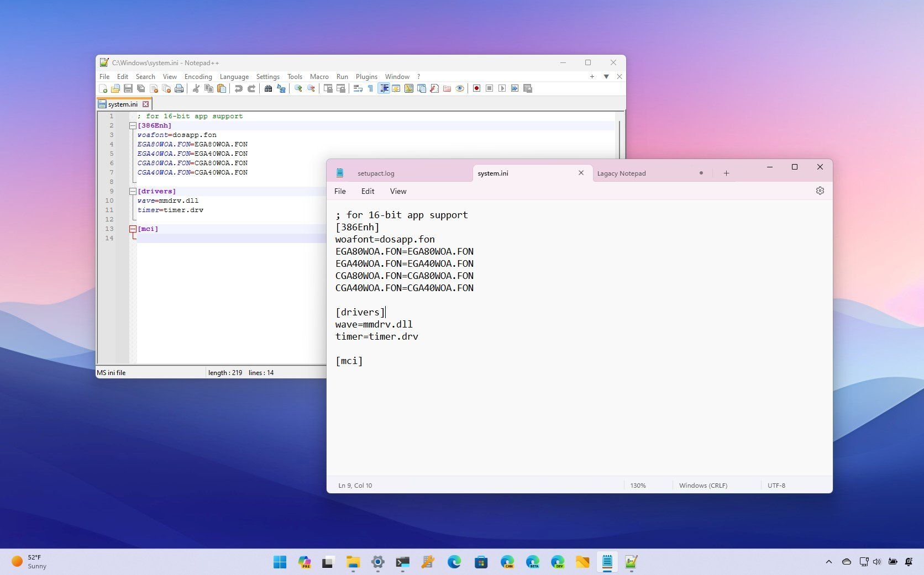Viewport: 924px width, 575px height.
Task: Collapse the [386Enh] code fold
Action: tap(133, 125)
